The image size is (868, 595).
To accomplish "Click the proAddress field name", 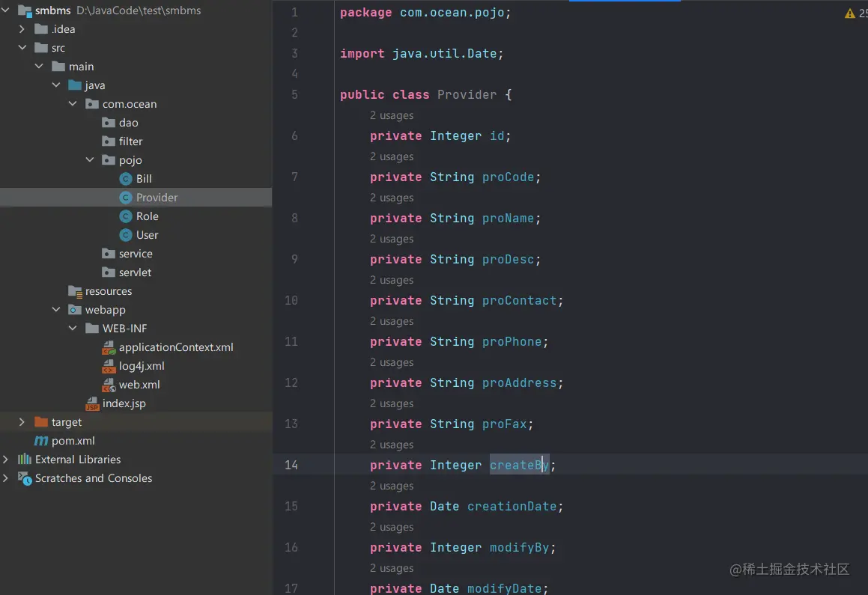I will point(519,383).
